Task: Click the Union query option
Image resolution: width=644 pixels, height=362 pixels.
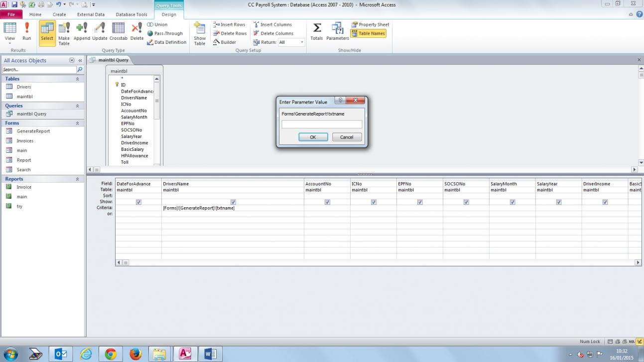Action: coord(157,24)
